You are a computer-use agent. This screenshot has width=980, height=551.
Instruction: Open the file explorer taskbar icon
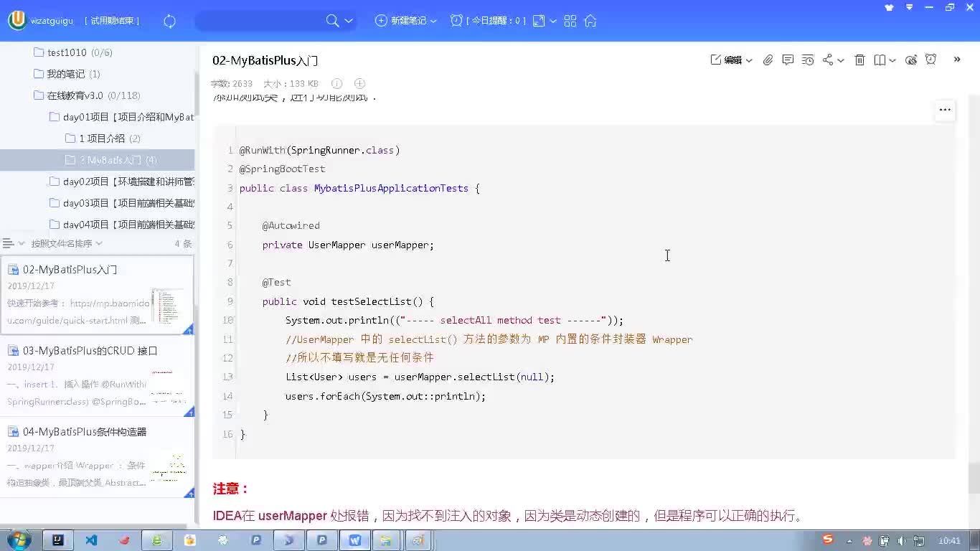[385, 540]
